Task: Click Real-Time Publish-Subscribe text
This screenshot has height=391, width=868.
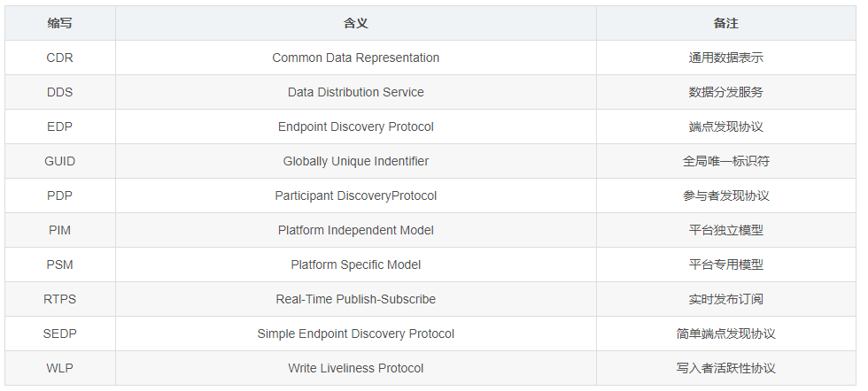Action: point(355,299)
